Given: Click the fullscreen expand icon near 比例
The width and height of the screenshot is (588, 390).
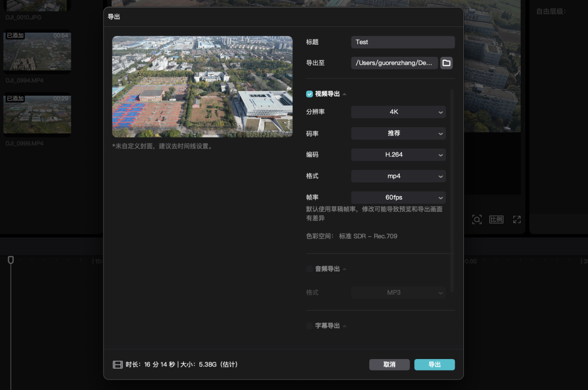Looking at the screenshot, I should pos(516,219).
